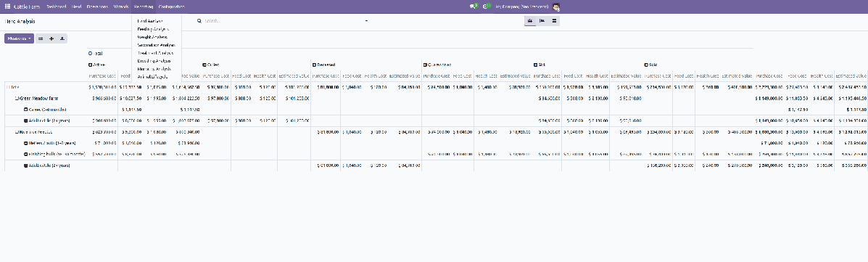Open the company switcher My Company
The image size is (868, 262).
(521, 7)
